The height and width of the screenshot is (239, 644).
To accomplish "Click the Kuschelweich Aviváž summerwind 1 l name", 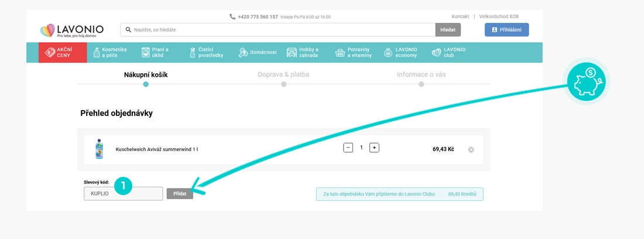I will [x=157, y=149].
